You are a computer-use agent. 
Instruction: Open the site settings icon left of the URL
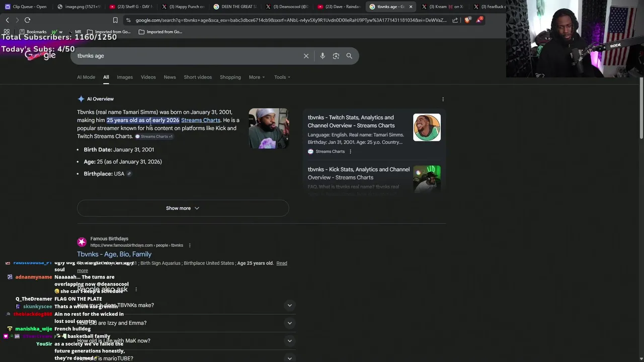coord(129,20)
